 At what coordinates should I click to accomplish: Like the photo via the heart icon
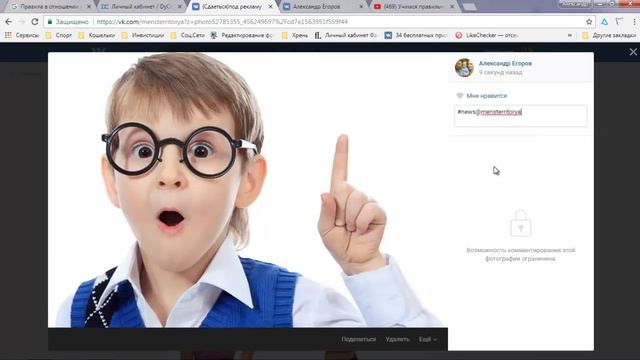tap(460, 96)
